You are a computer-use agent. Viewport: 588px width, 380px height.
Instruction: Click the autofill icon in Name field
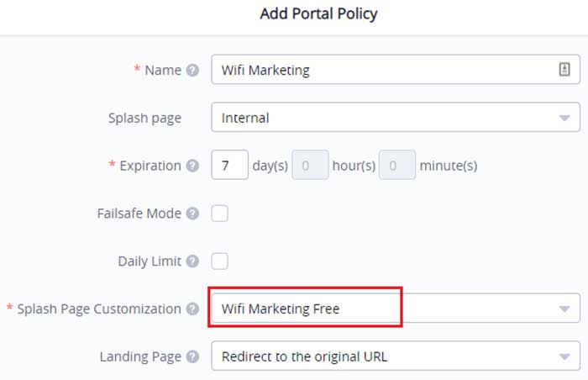click(564, 70)
